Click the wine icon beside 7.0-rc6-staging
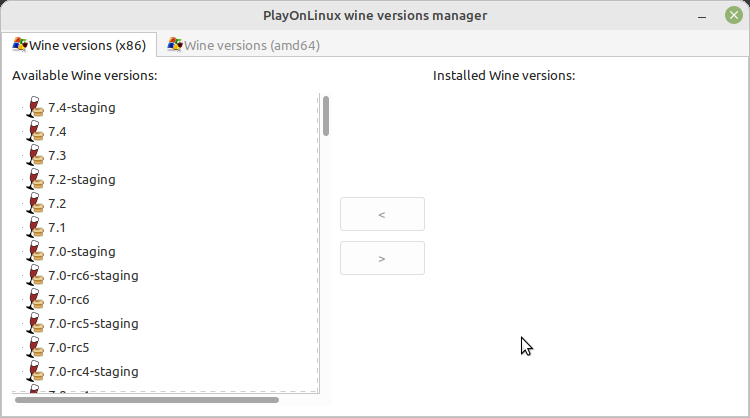The image size is (750, 418). [x=35, y=275]
